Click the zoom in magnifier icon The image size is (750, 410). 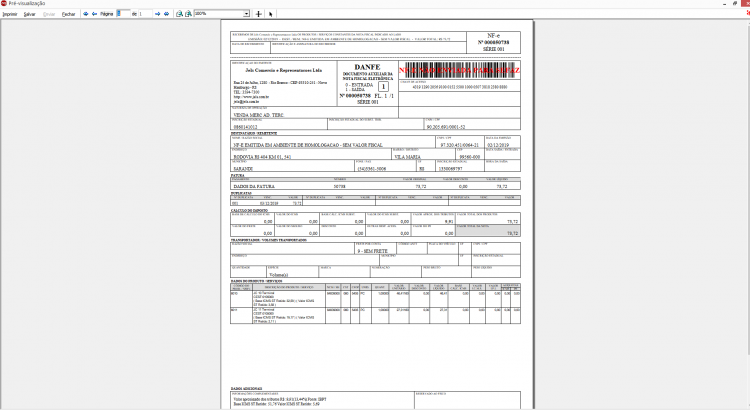coord(179,14)
